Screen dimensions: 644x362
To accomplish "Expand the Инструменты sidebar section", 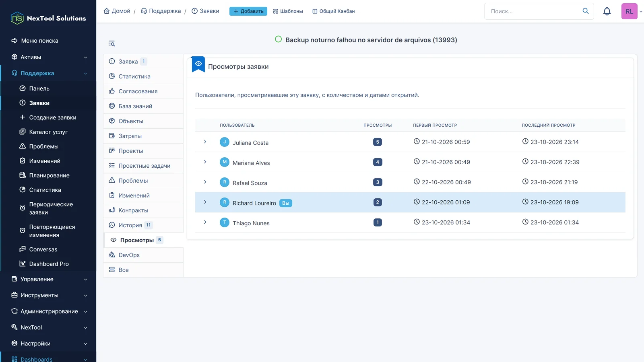I will click(x=48, y=295).
